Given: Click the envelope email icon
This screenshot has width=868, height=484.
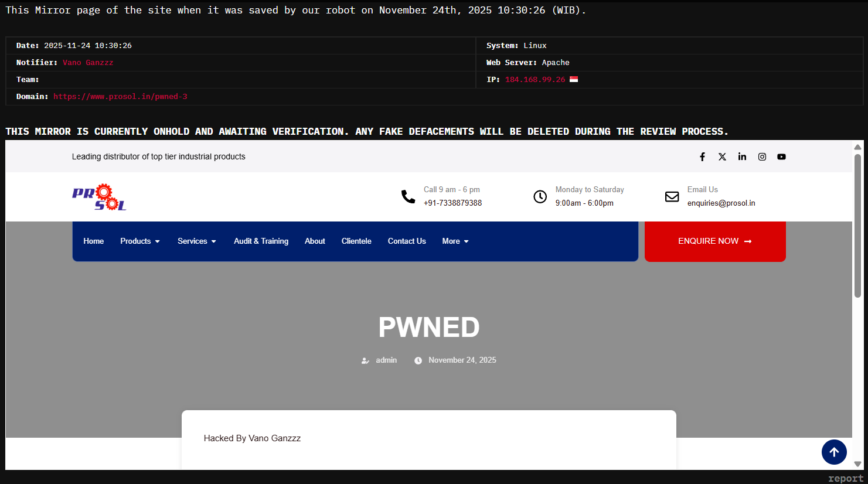Looking at the screenshot, I should tap(672, 197).
